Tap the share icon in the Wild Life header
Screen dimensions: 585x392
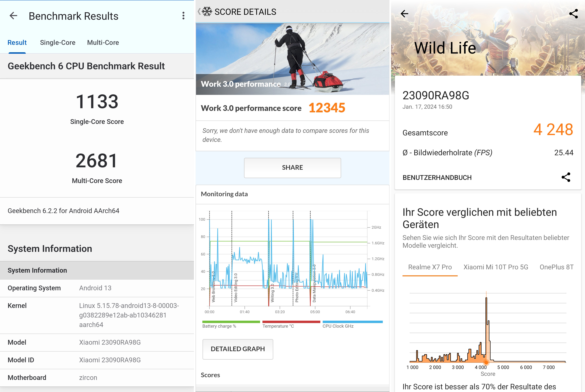pyautogui.click(x=573, y=14)
